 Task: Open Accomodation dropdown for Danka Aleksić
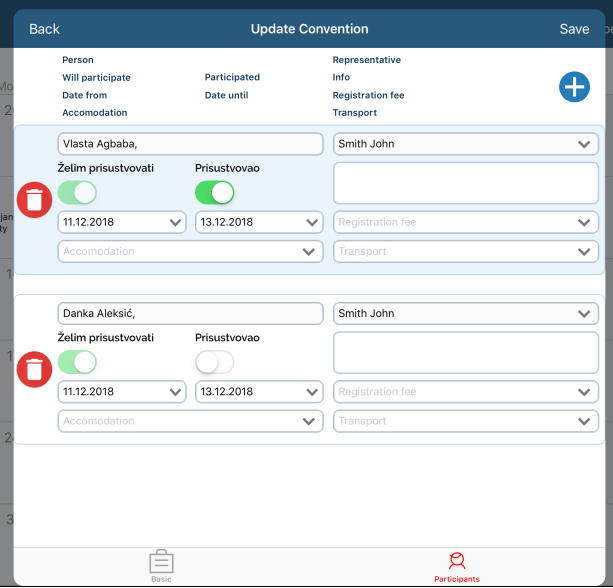click(x=190, y=422)
